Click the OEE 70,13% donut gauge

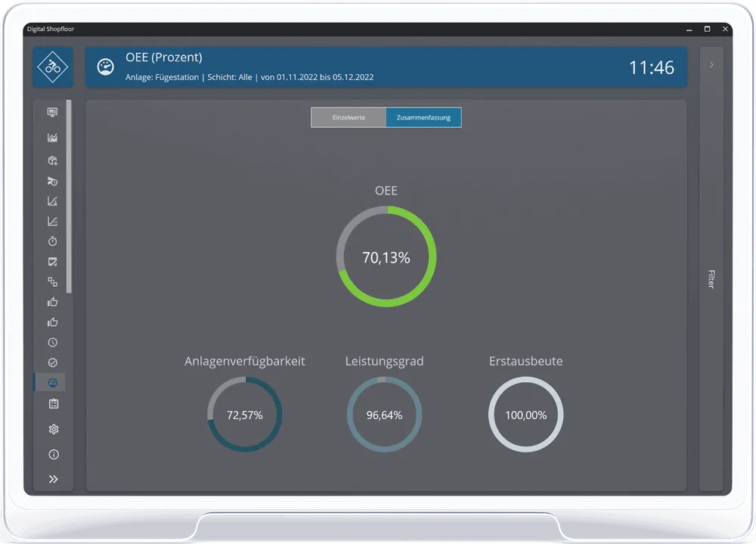(386, 256)
